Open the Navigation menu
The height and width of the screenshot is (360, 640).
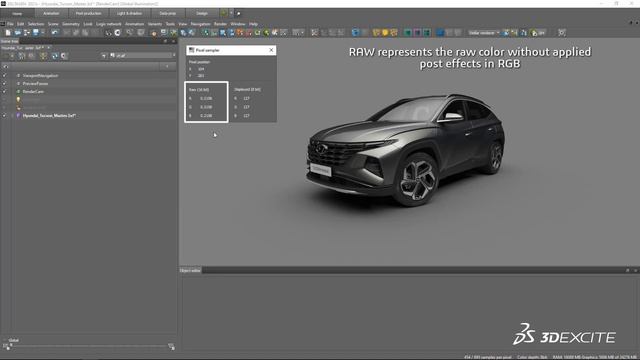[200, 24]
